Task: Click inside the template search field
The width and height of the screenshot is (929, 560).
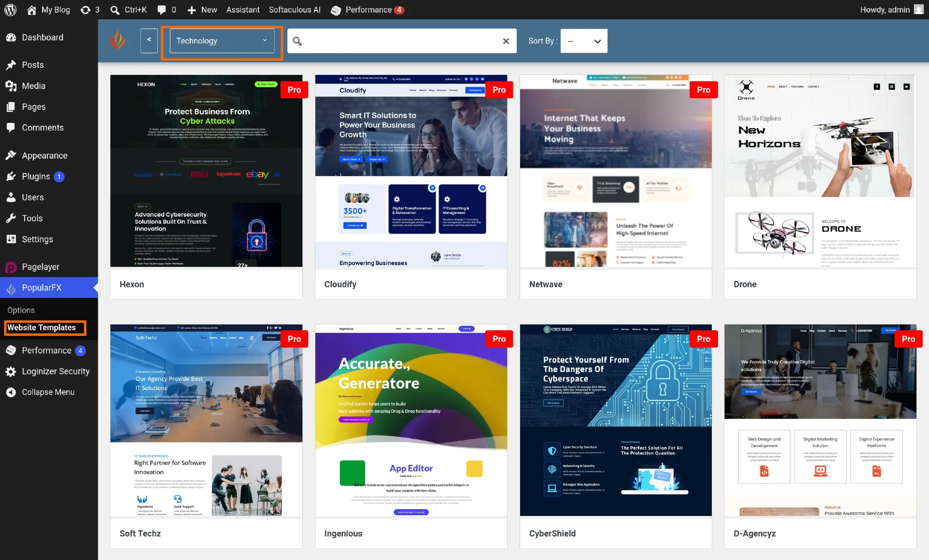Action: (x=402, y=41)
